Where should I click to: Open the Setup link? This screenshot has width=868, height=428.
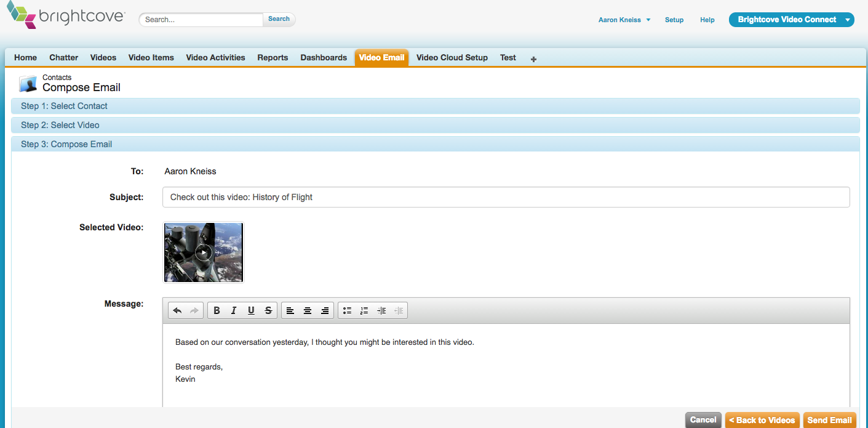[x=674, y=20]
